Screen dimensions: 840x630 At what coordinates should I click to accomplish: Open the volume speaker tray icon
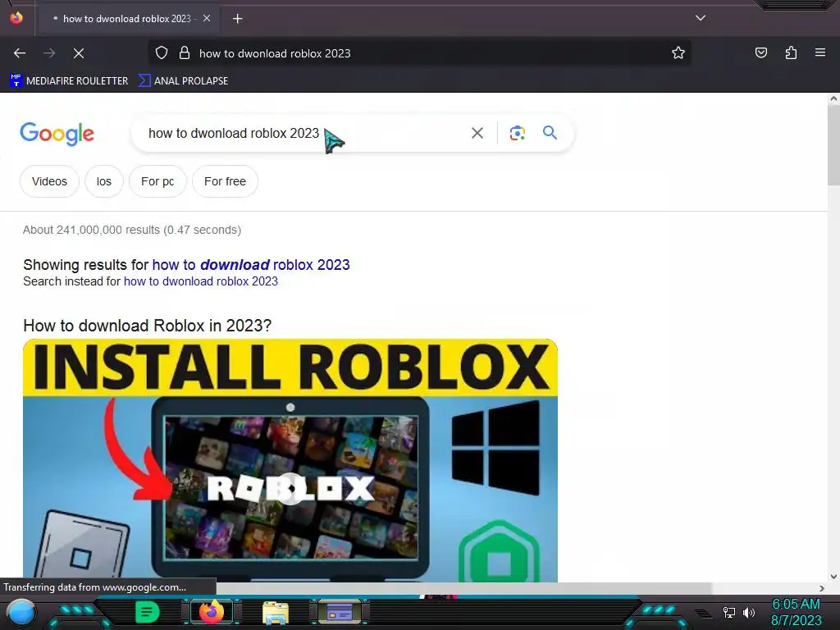tap(749, 612)
